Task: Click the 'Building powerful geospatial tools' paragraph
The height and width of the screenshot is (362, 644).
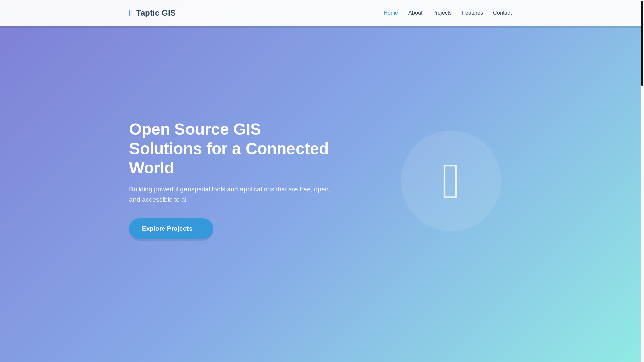Action: 230,194
